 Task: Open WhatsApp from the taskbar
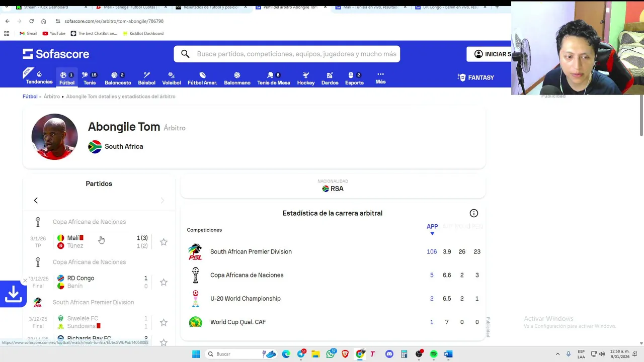click(x=331, y=354)
